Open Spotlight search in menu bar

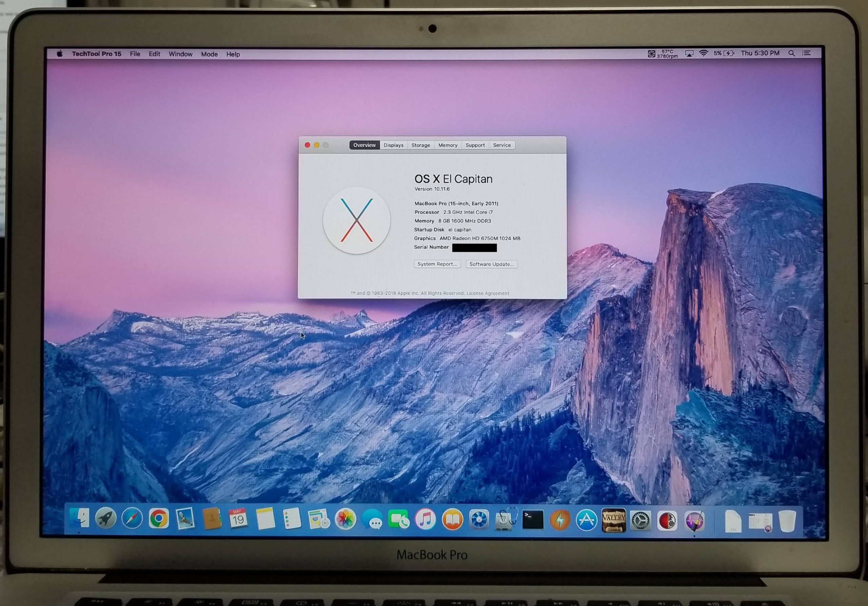coord(791,53)
